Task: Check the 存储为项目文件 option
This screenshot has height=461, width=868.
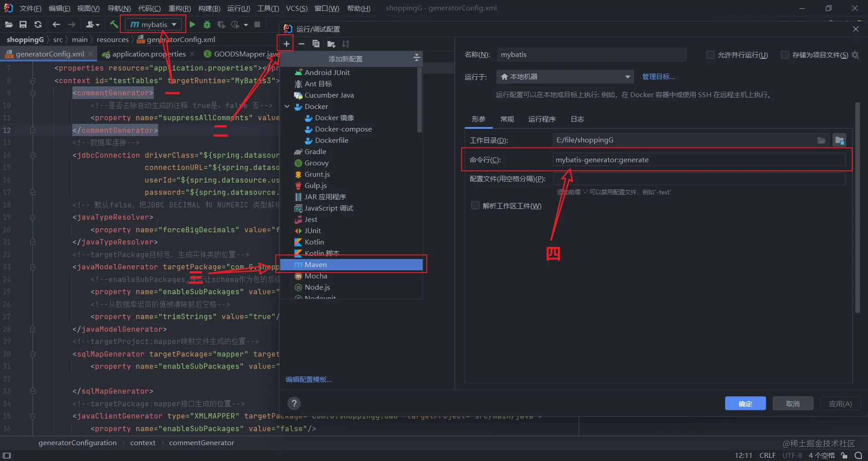Action: tap(785, 55)
